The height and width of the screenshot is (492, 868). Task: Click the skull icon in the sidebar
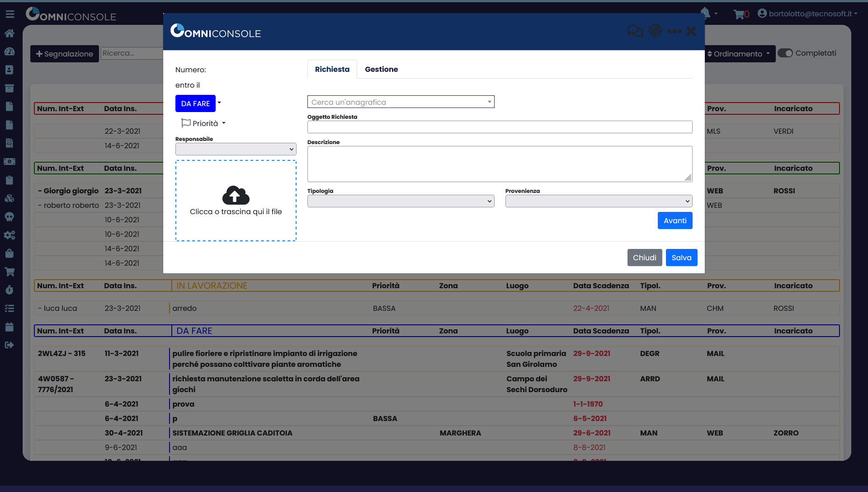(10, 216)
